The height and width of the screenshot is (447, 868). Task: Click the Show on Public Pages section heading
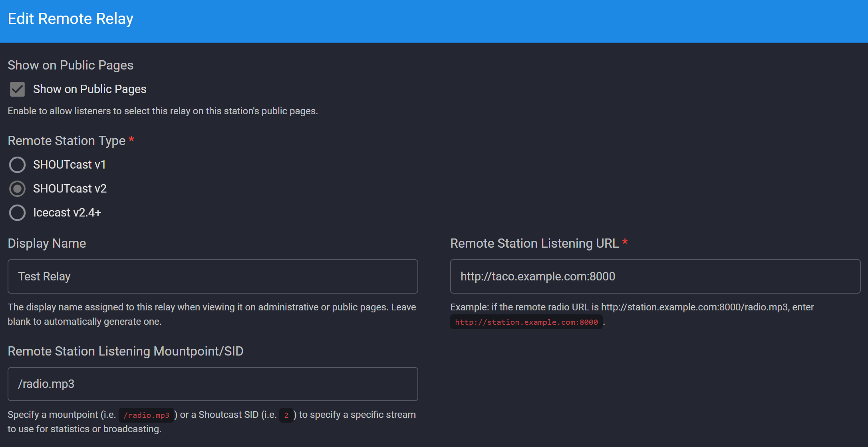point(70,65)
